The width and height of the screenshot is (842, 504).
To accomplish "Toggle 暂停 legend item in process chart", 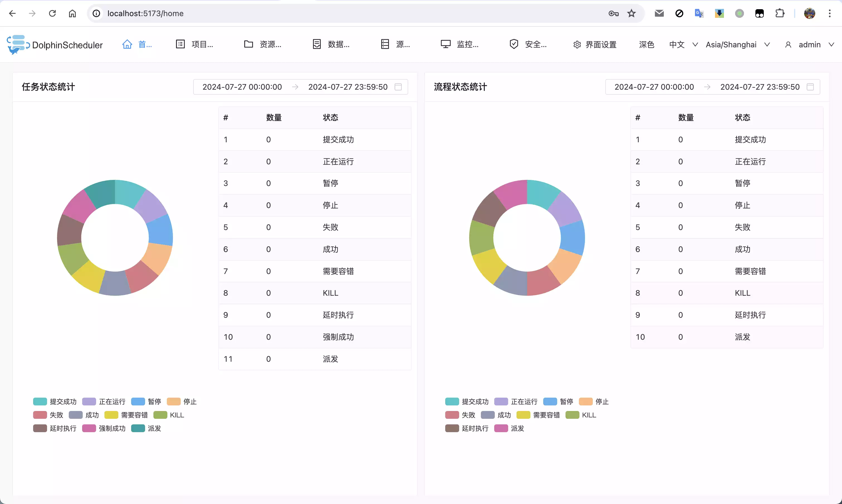I will point(559,402).
